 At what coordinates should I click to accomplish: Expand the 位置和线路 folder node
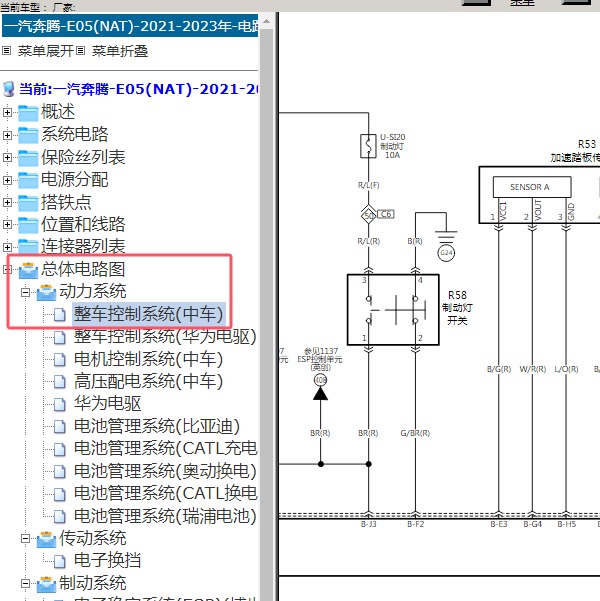(x=7, y=225)
